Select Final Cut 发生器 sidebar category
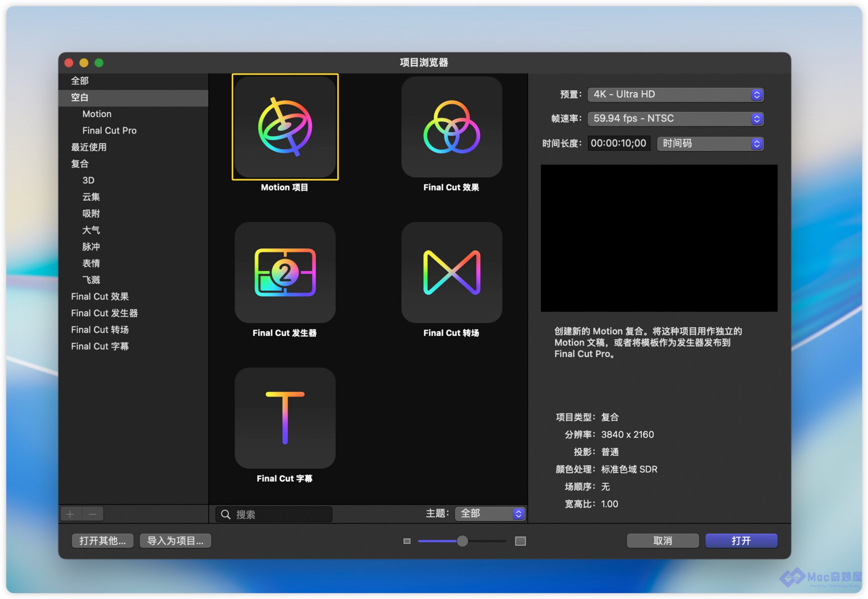This screenshot has width=868, height=599. pyautogui.click(x=104, y=313)
